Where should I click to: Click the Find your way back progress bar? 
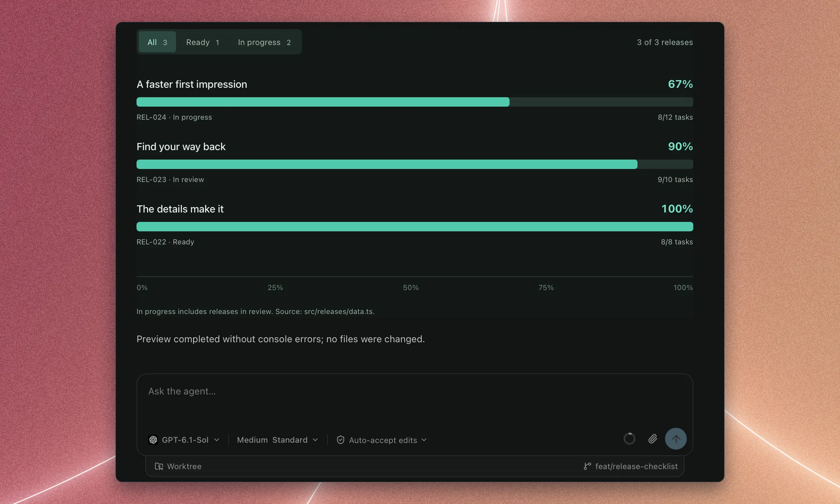pos(415,164)
